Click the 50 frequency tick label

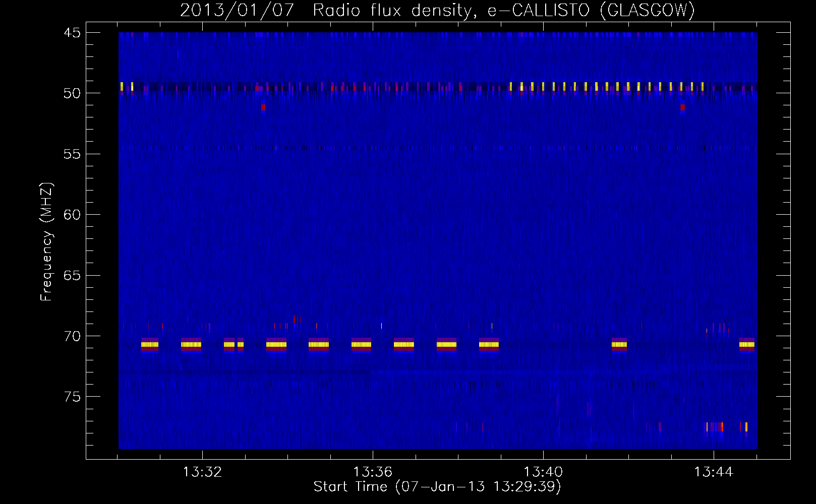click(x=72, y=93)
